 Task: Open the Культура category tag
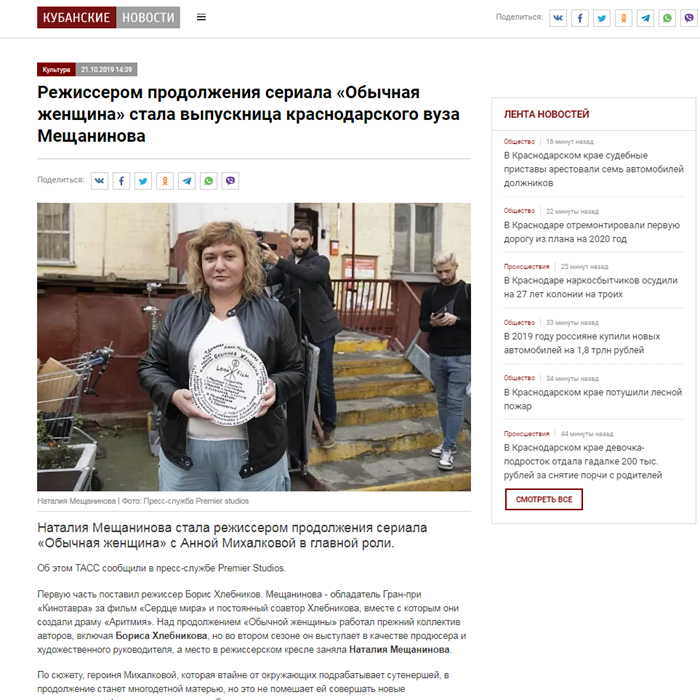pyautogui.click(x=56, y=69)
